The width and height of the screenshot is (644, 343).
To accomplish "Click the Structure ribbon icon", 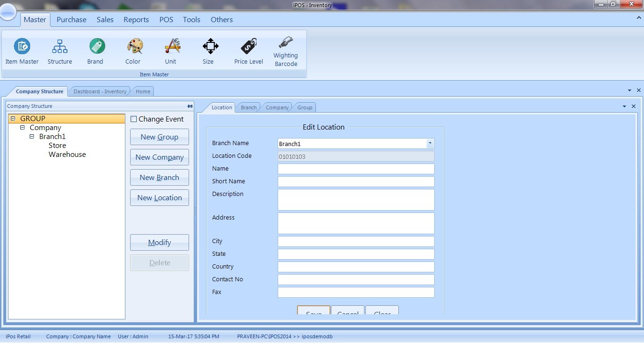I will [60, 47].
